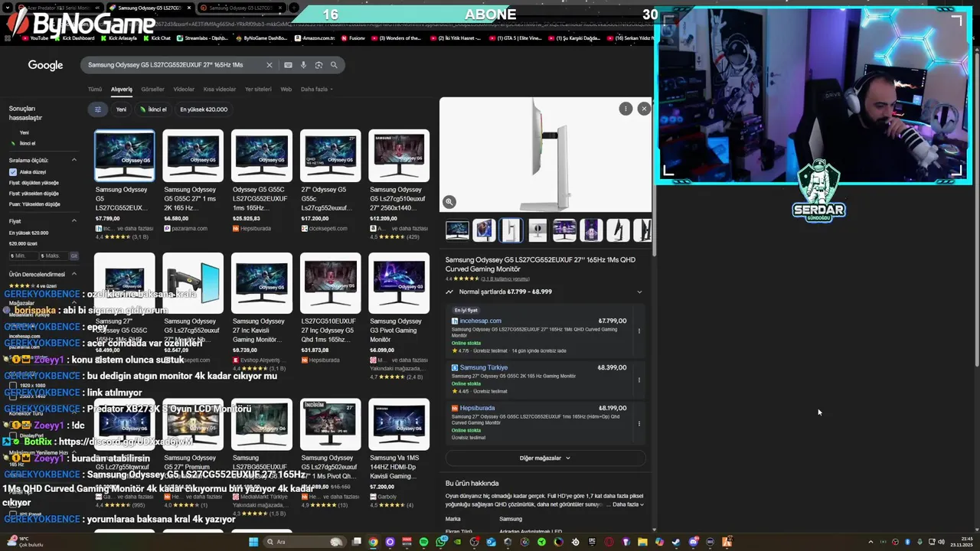Sort by 'Fiyat: düşükten yükseğe'
980x551 pixels.
34,183
